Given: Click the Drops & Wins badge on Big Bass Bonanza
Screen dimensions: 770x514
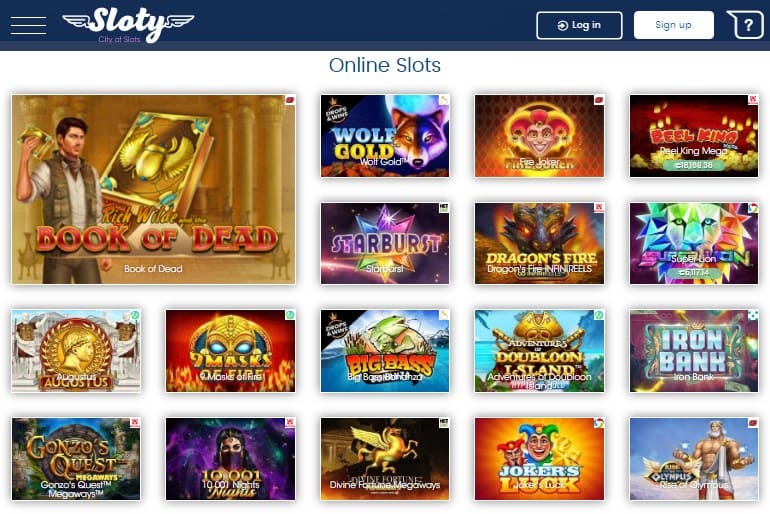Looking at the screenshot, I should click(x=336, y=326).
